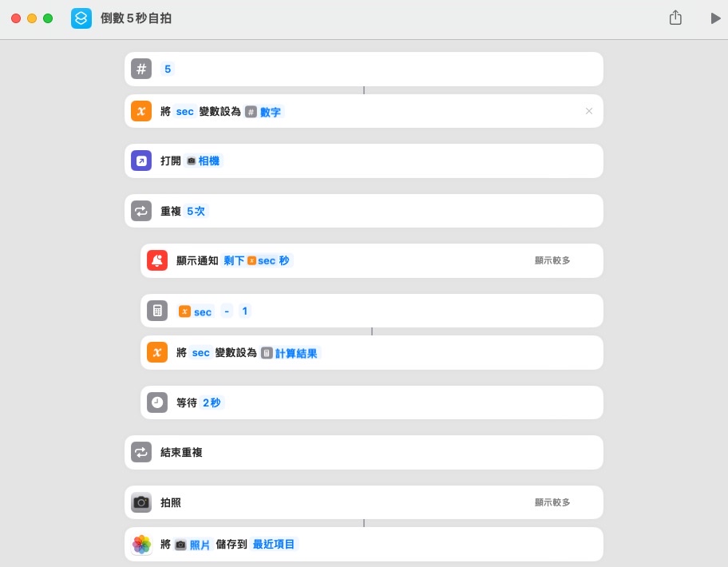Click the number action hash icon
This screenshot has height=567, width=728.
click(x=141, y=69)
